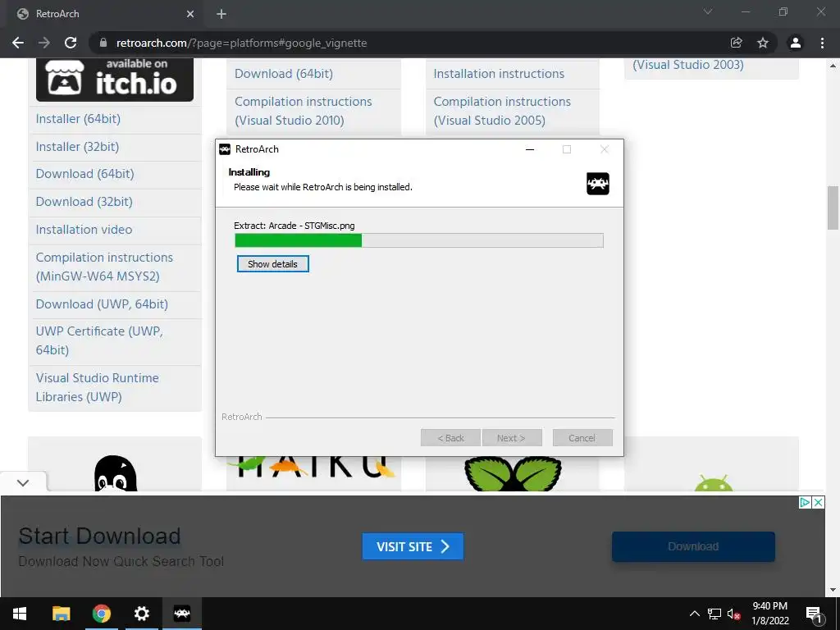Click the browser back arrow
The height and width of the screenshot is (630, 840).
18,43
